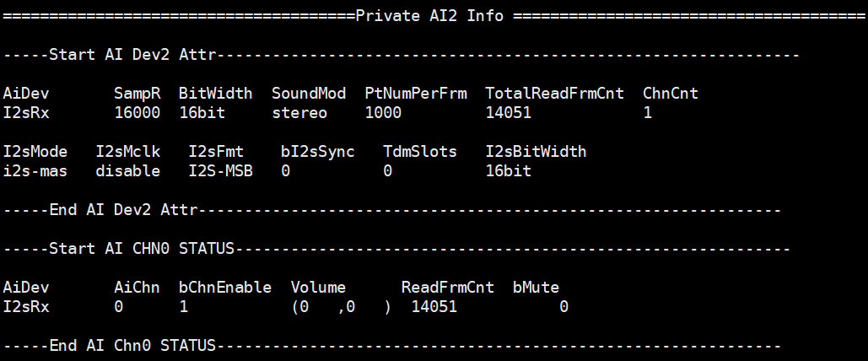This screenshot has height=361, width=868.
Task: Click the Start AI CHN0 STATUS line
Action: (x=142, y=249)
